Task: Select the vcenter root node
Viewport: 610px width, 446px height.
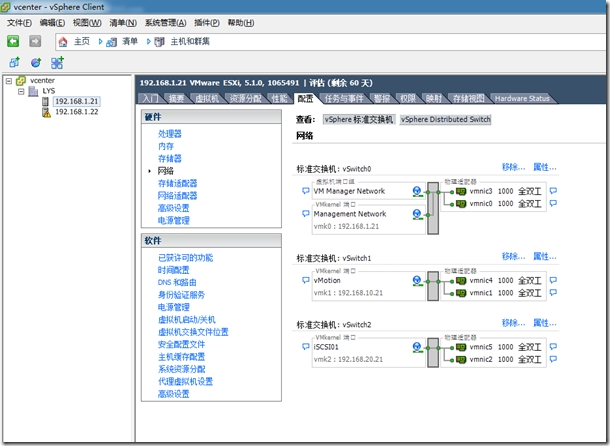Action: tap(42, 81)
